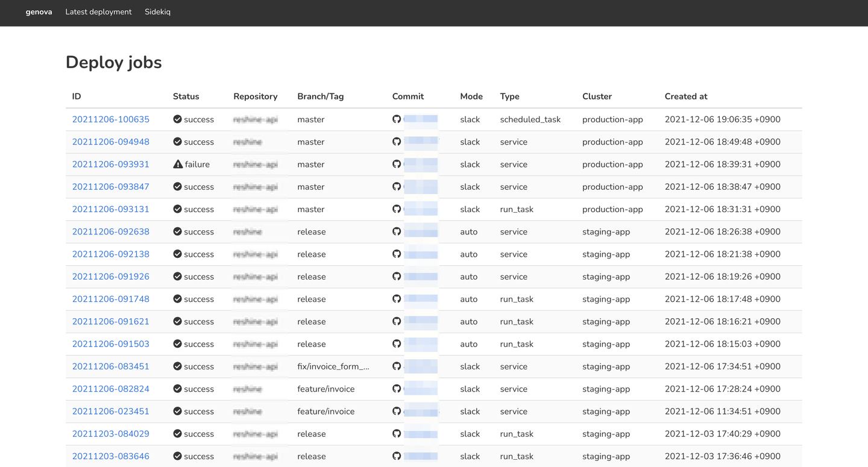View deploy job 20211206-083451 details
868x467 pixels.
pos(111,366)
